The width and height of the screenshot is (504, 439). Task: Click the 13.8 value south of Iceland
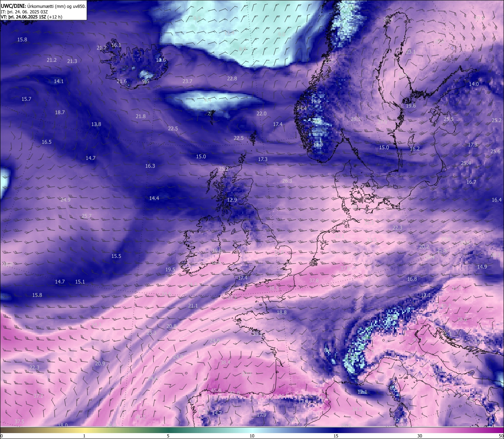[96, 124]
